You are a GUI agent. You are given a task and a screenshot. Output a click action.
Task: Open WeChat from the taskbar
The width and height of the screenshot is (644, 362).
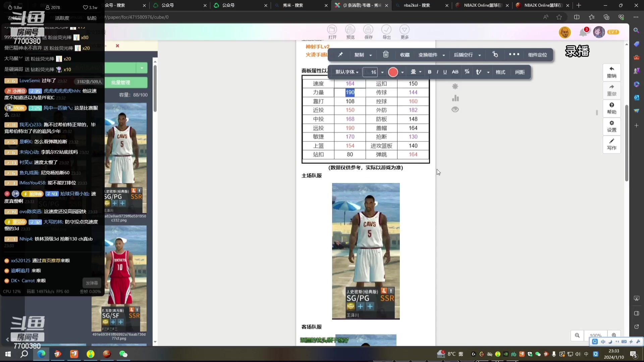pos(123,354)
